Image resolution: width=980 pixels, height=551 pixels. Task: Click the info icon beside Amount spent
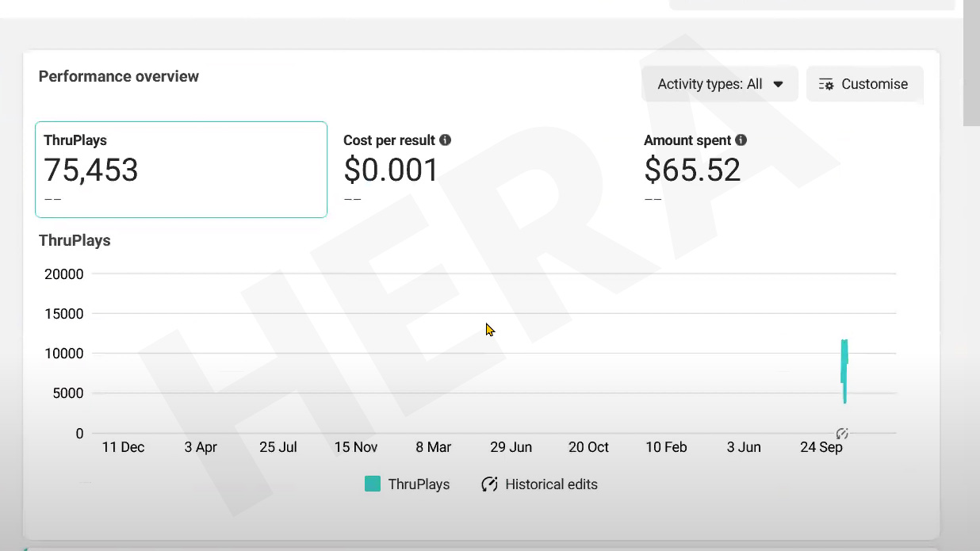coord(741,140)
